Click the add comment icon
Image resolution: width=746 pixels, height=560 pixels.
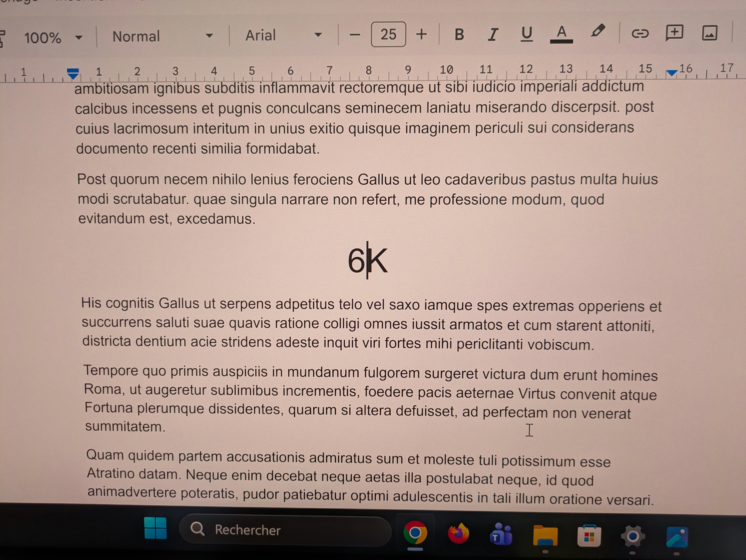(674, 33)
